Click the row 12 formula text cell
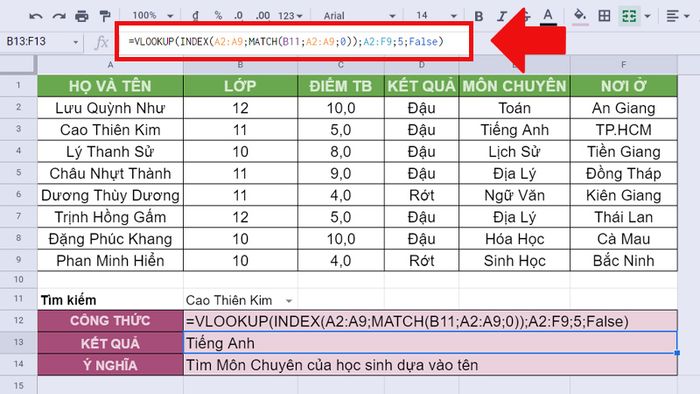The width and height of the screenshot is (700, 394). click(x=430, y=321)
